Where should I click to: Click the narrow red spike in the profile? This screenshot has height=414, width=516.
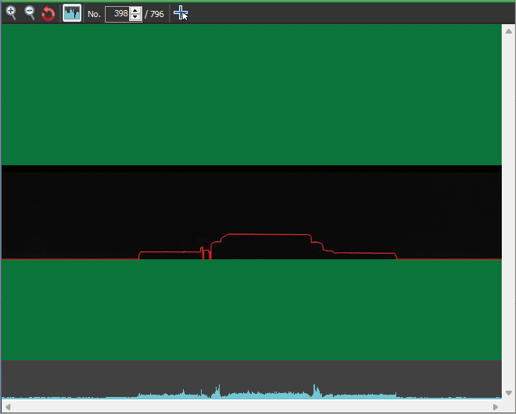pyautogui.click(x=202, y=252)
